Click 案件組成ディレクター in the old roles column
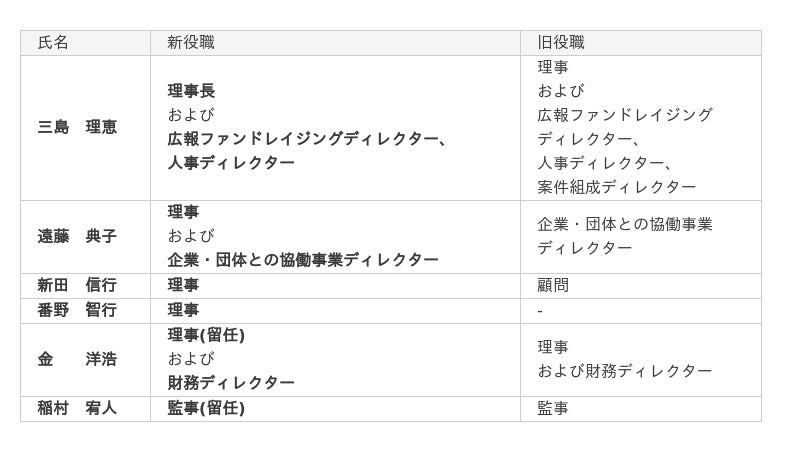The height and width of the screenshot is (452, 800). coord(616,187)
